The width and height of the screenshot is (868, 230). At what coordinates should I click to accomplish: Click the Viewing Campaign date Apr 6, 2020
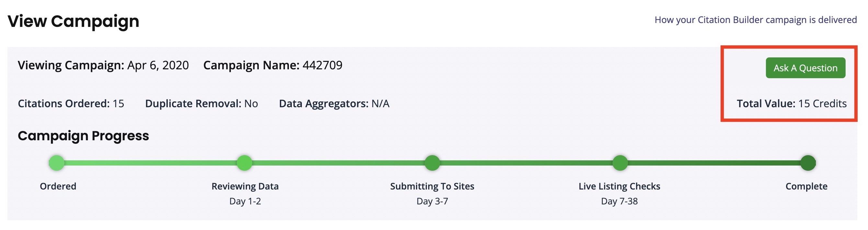158,65
